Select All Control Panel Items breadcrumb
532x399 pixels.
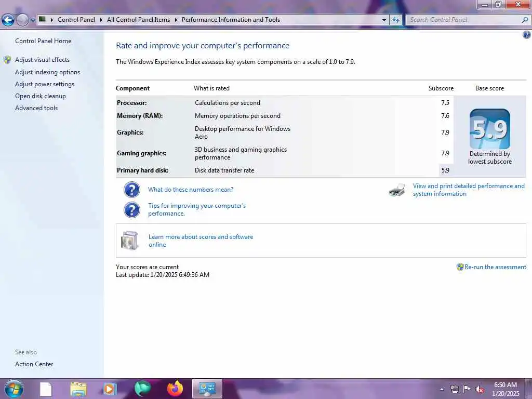coord(138,20)
